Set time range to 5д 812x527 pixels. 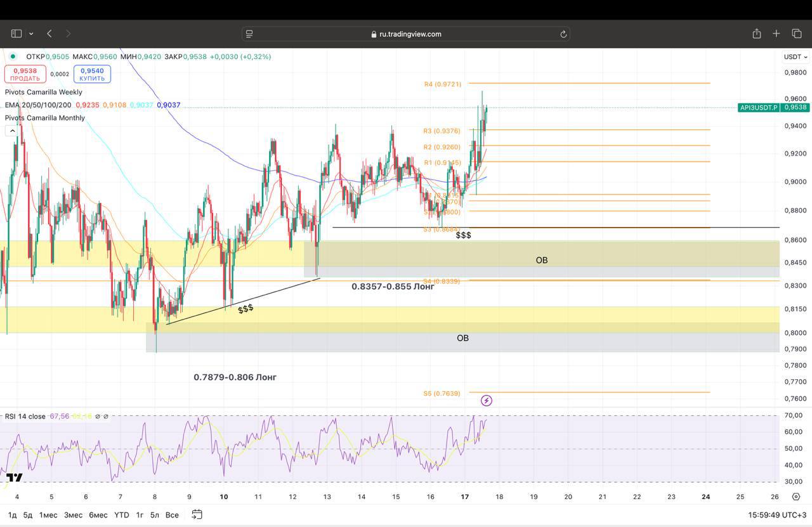28,514
